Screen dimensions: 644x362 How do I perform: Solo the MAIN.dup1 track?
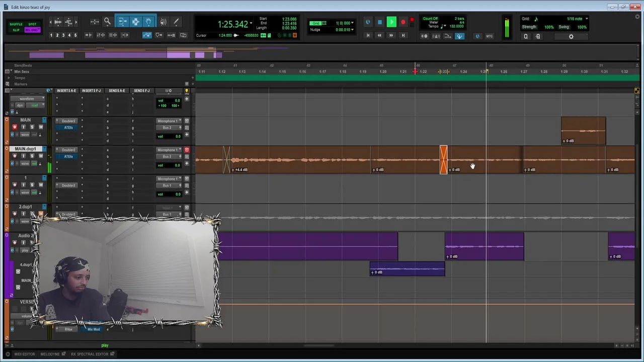(x=32, y=156)
